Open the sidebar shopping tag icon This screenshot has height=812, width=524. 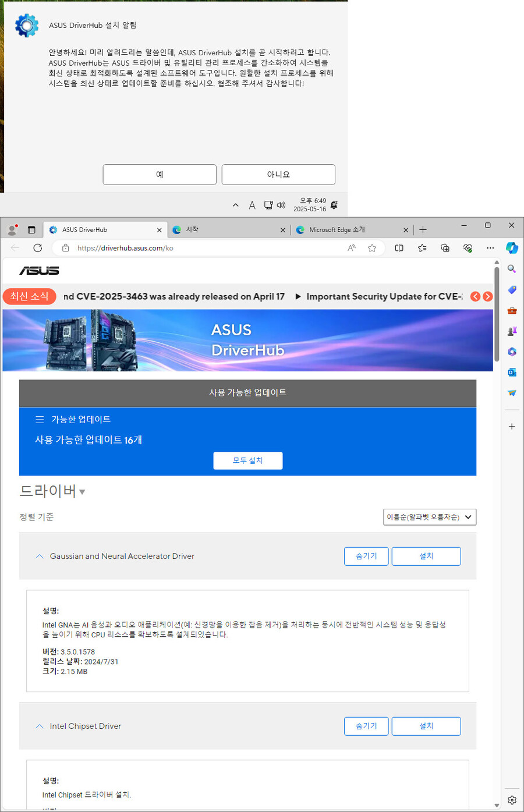pos(512,290)
